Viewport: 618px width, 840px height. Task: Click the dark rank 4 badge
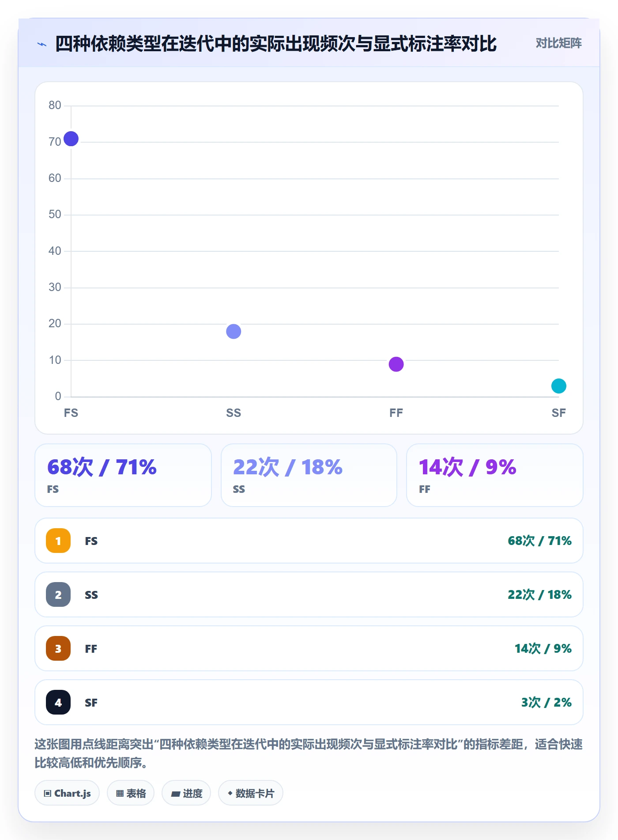pos(58,702)
